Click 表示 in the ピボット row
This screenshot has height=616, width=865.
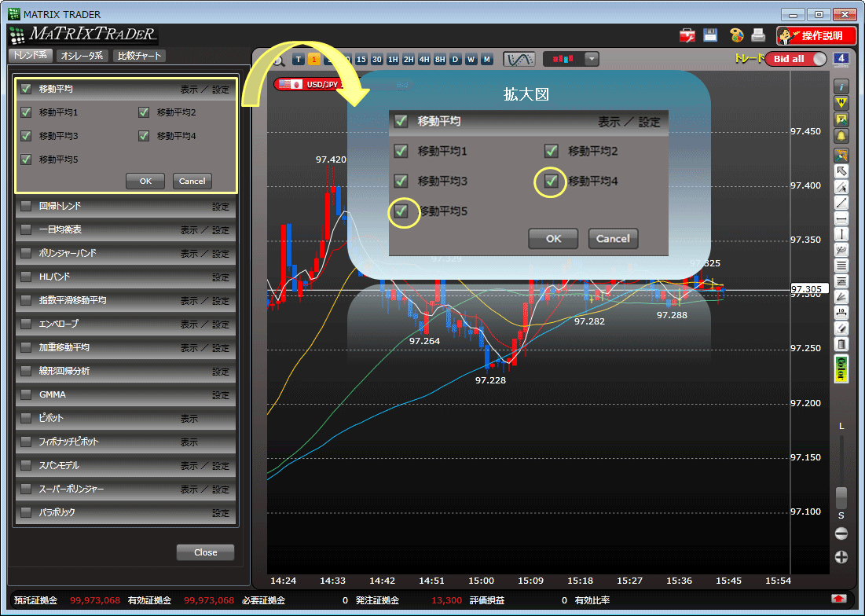point(189,419)
